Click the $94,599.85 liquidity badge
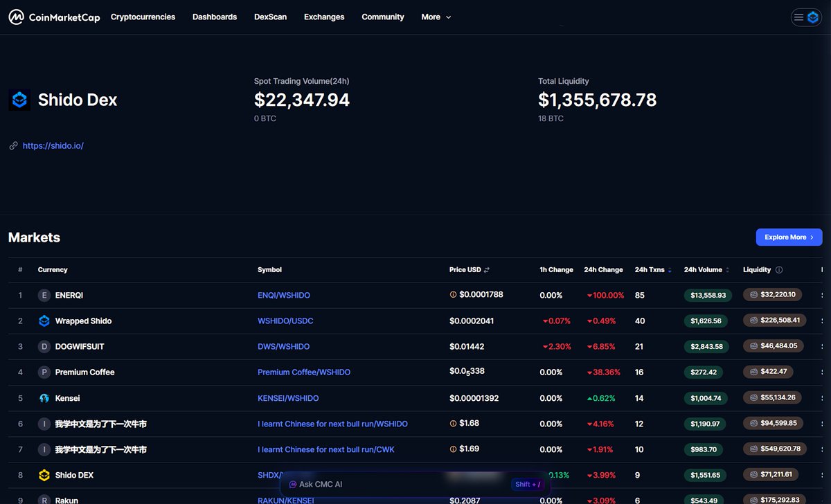Screen dimensions: 831x504 pos(774,423)
